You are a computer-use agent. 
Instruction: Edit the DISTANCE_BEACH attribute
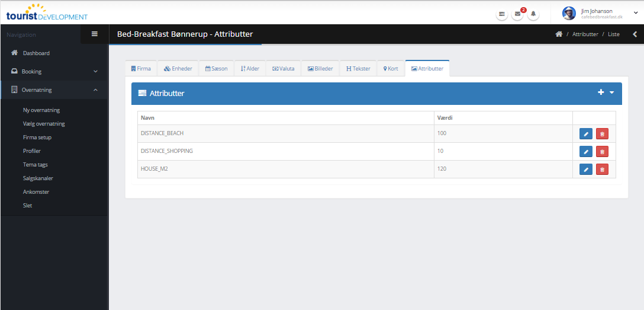point(586,134)
